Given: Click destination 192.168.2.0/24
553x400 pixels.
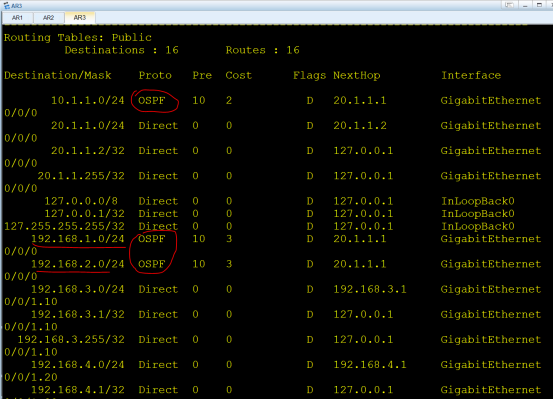Looking at the screenshot, I should click(x=78, y=264).
